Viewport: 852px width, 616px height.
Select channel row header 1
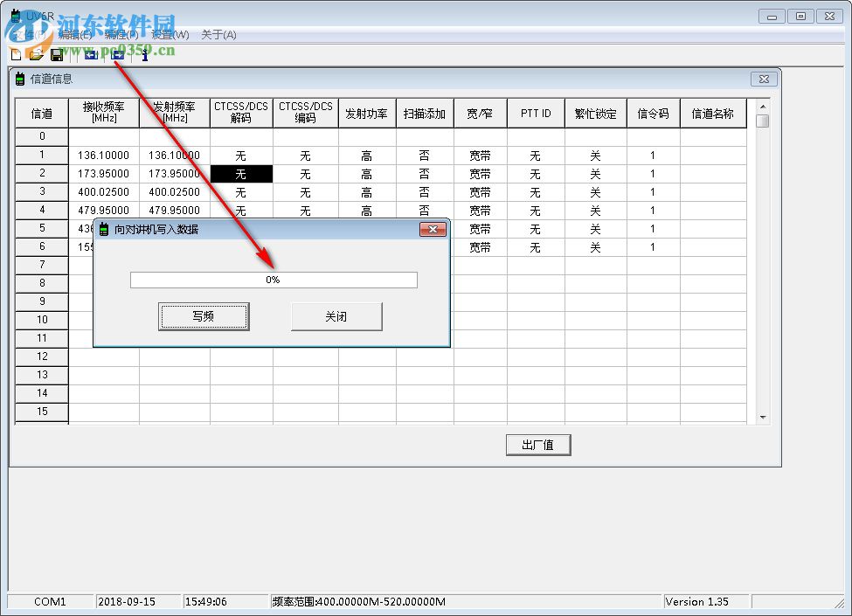pyautogui.click(x=42, y=155)
